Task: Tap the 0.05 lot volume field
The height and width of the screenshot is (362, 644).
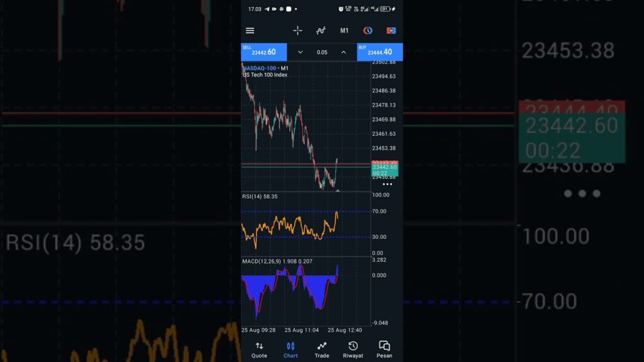Action: tap(322, 52)
